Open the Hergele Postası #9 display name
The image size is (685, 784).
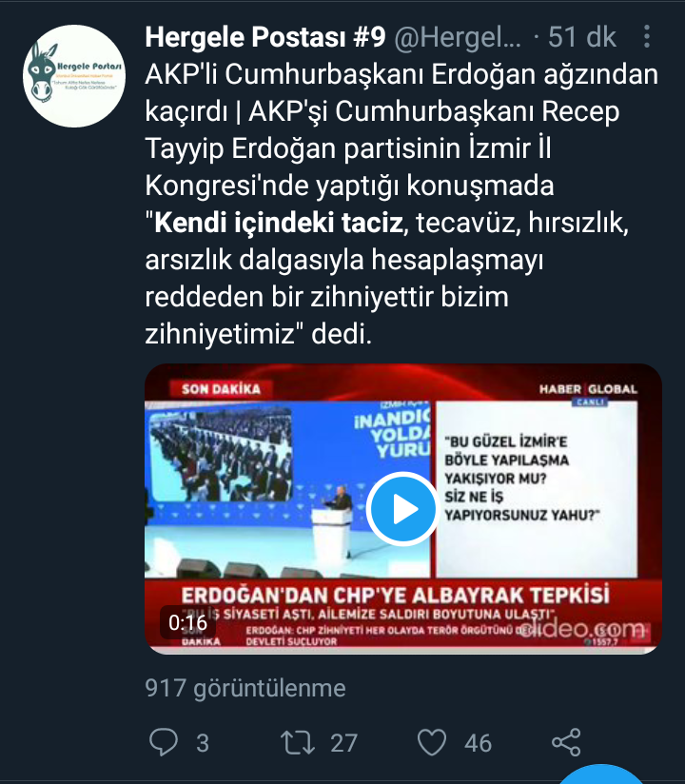(x=265, y=36)
